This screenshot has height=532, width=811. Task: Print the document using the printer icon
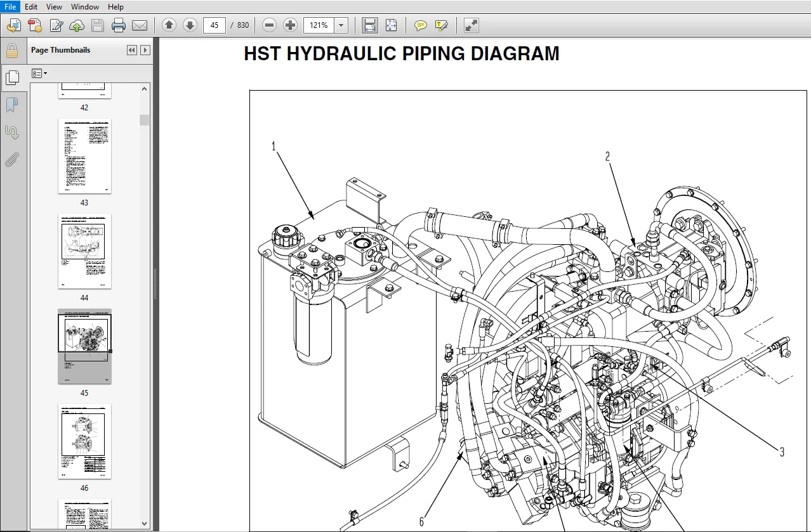click(x=119, y=25)
